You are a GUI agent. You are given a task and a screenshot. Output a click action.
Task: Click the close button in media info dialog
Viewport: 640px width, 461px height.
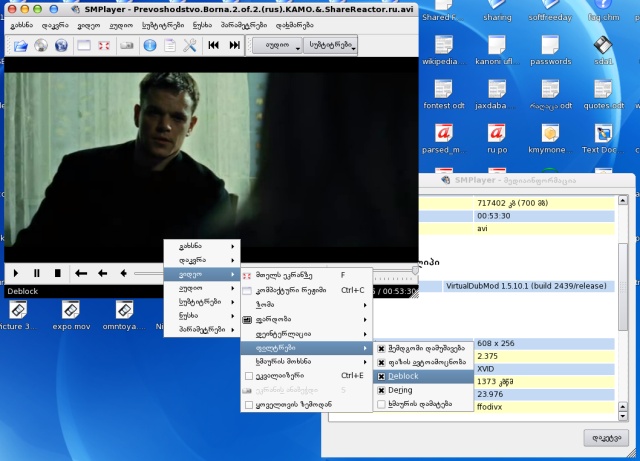coord(606,438)
